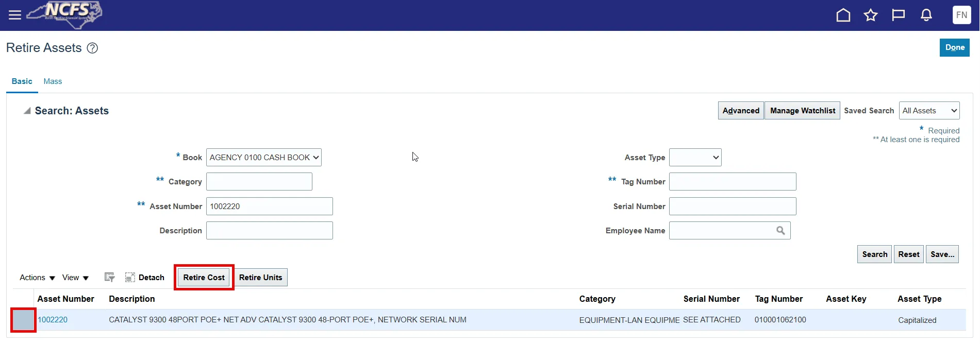The width and height of the screenshot is (980, 344).
Task: Open the Notifications bell
Action: tap(926, 15)
